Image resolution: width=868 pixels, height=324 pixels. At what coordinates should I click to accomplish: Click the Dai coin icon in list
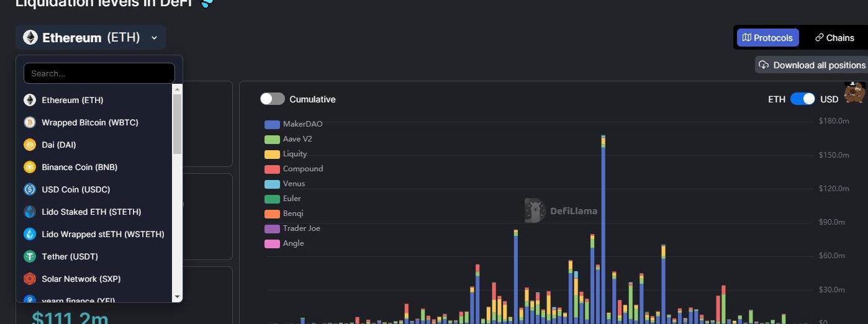tap(30, 145)
